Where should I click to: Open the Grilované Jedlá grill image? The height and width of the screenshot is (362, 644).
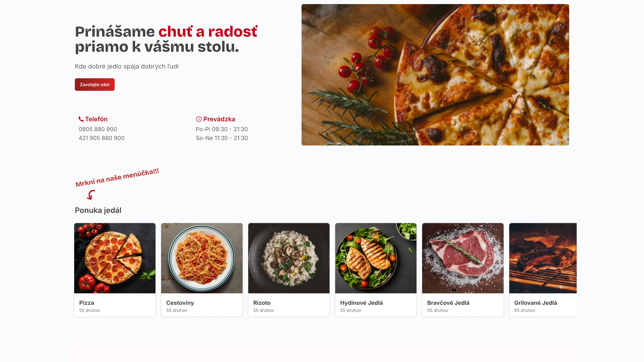(543, 258)
